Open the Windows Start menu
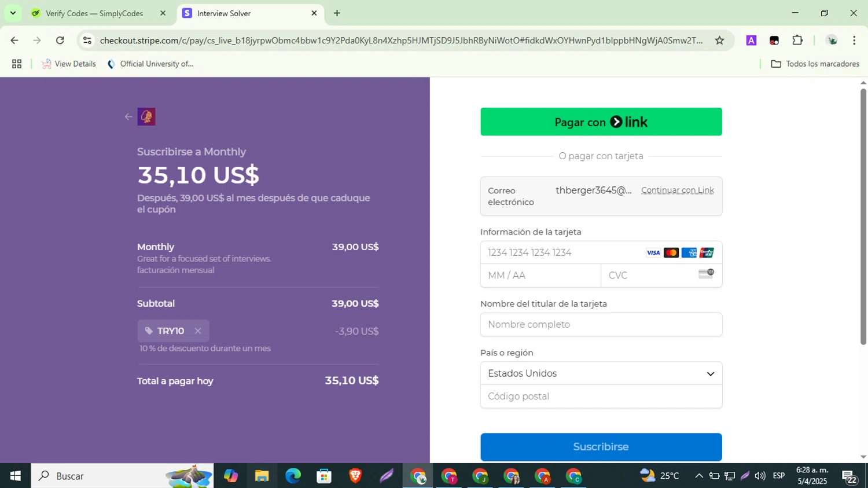Viewport: 868px width, 488px height. click(16, 476)
